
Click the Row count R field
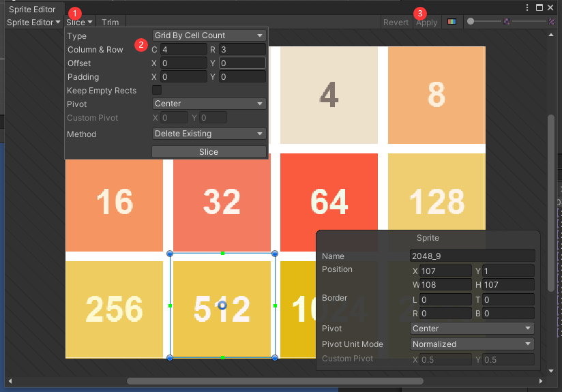(242, 50)
